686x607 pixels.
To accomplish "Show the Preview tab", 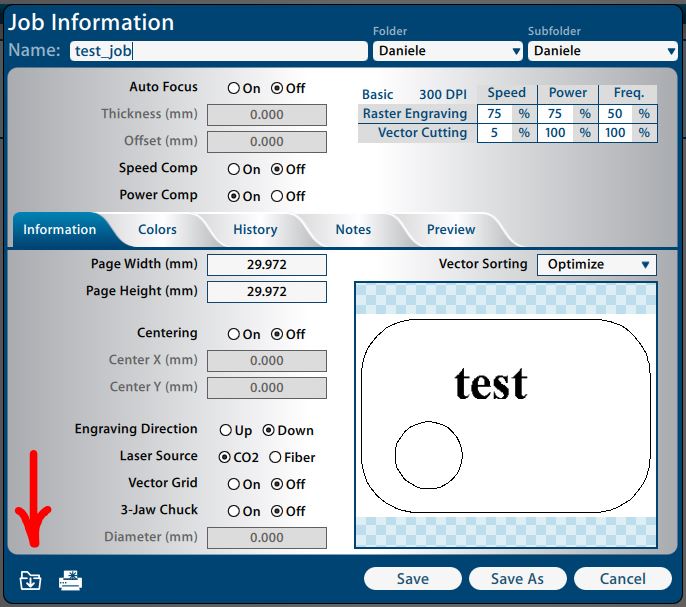I will 451,229.
